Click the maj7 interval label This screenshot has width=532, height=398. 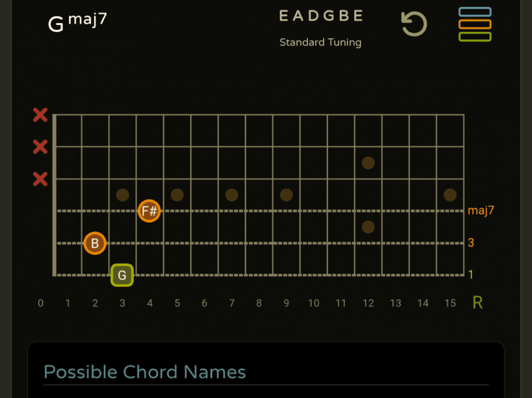coord(481,210)
